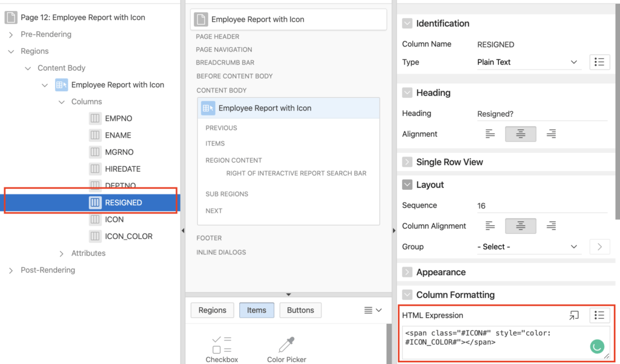
Task: Click the ICON column icon in tree
Action: [95, 219]
